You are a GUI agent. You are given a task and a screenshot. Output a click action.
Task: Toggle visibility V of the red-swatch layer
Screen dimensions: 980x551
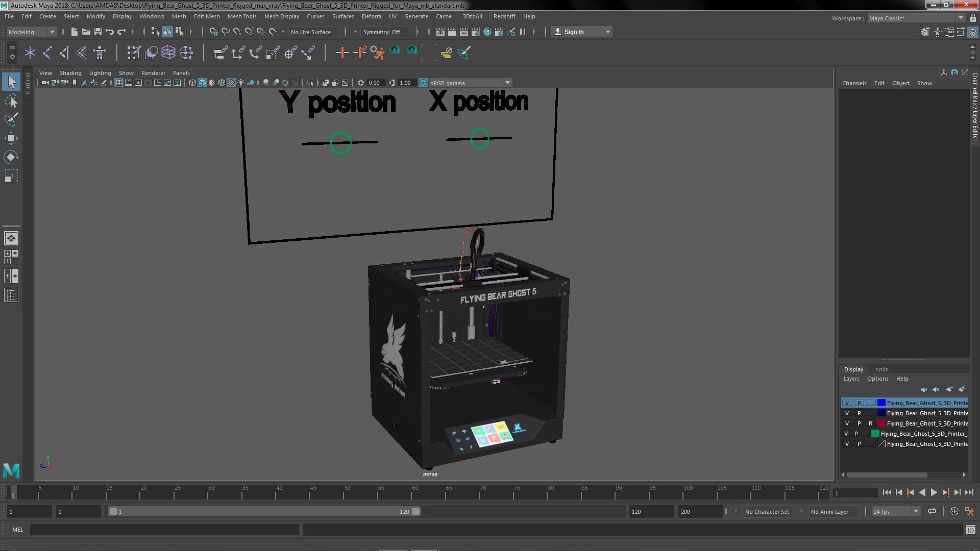pos(847,423)
